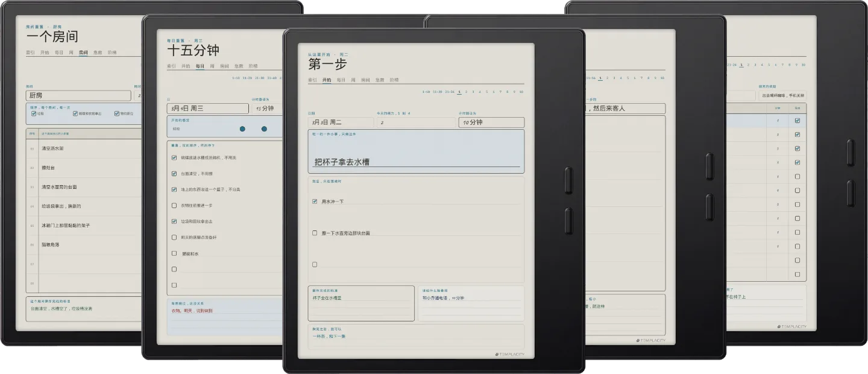
Task: Select 索引 tab on 十五分钟 page
Action: click(x=171, y=66)
